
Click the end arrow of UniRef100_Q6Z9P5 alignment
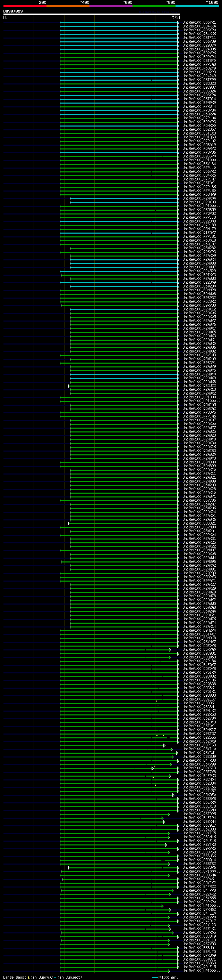pyautogui.click(x=169, y=814)
